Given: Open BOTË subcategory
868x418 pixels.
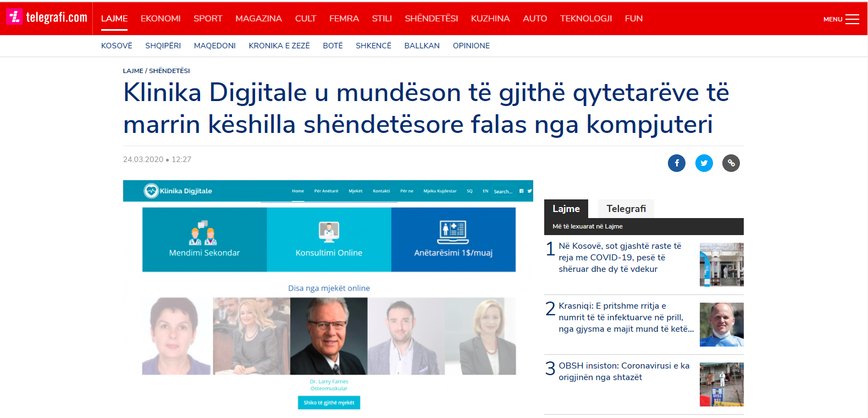Looking at the screenshot, I should [x=333, y=46].
